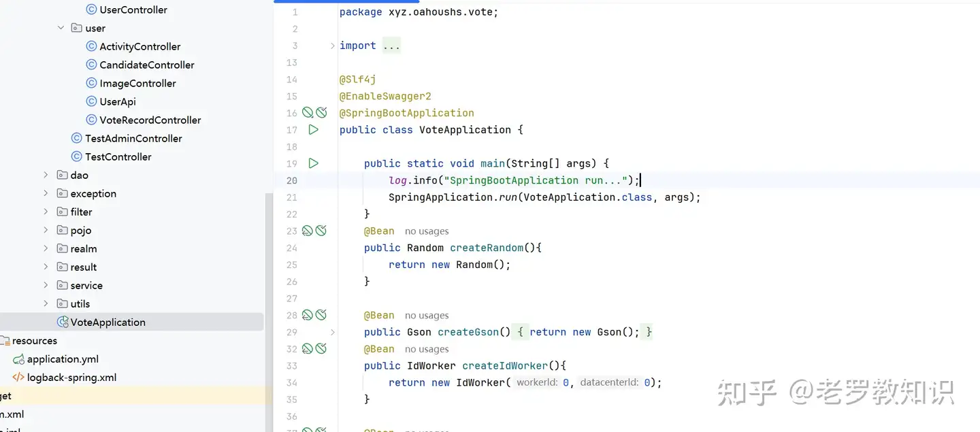Click the second bean gutter icon on line 23
980x432 pixels.
click(x=321, y=231)
